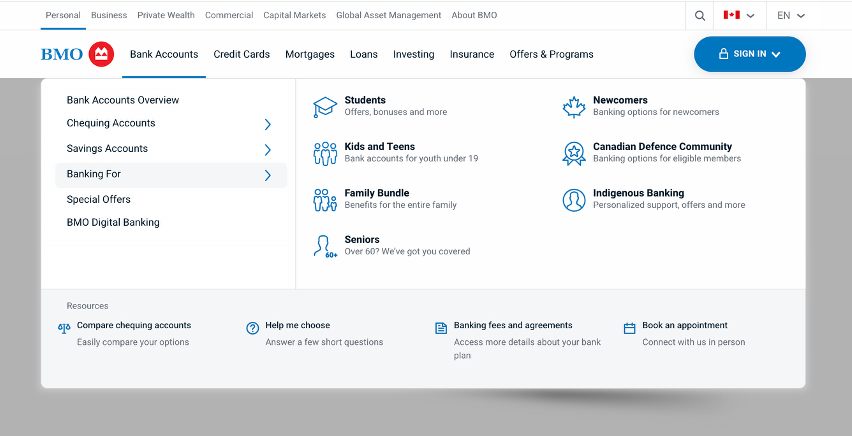The image size is (852, 436).
Task: Click Book an appointment link
Action: point(685,325)
